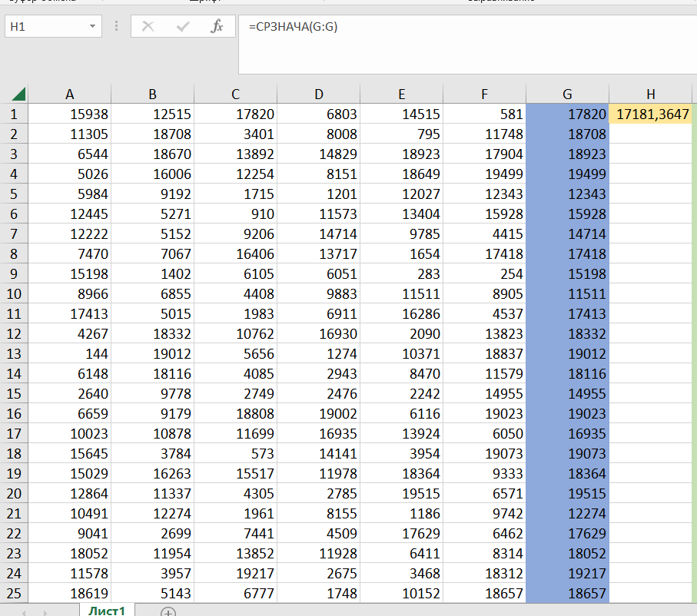Image resolution: width=697 pixels, height=616 pixels.
Task: Click the Enter checkmark in formula bar
Action: (x=182, y=27)
